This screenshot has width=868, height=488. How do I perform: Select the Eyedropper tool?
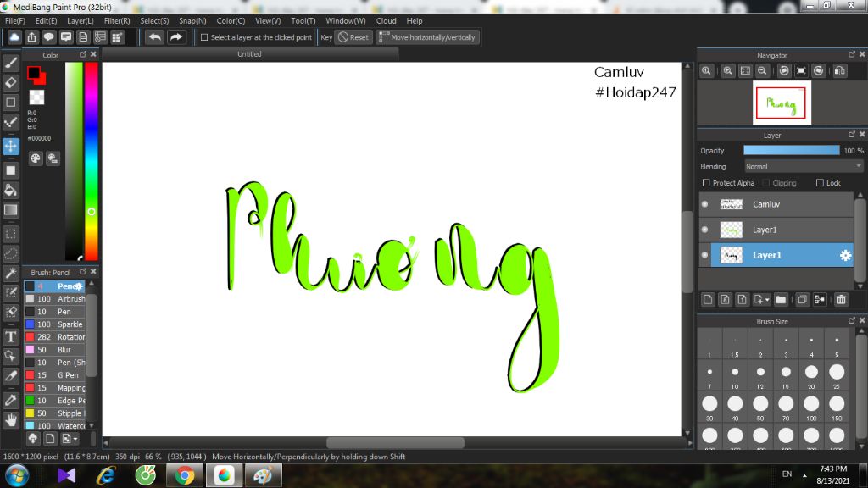[10, 400]
